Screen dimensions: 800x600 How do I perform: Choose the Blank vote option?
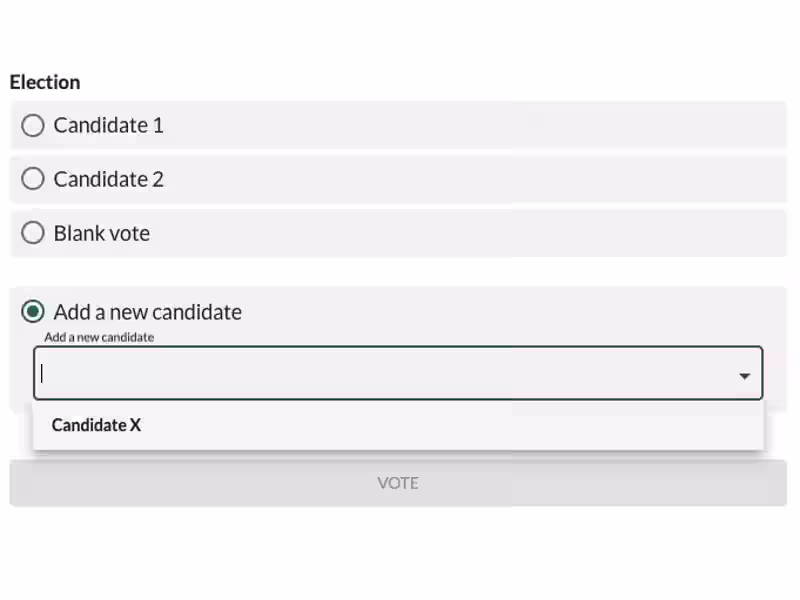32,233
